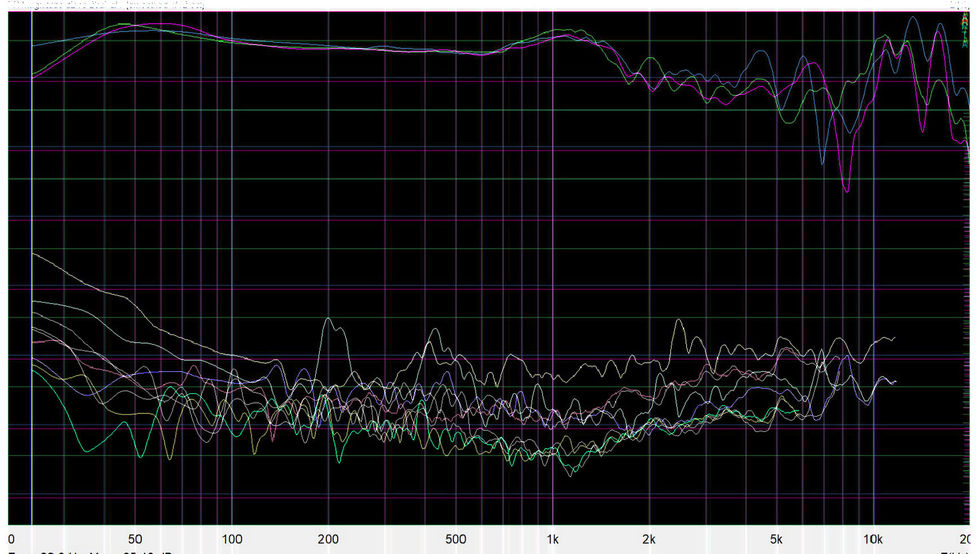Click the 2k frequency axis label
This screenshot has height=554, width=980.
[x=649, y=539]
